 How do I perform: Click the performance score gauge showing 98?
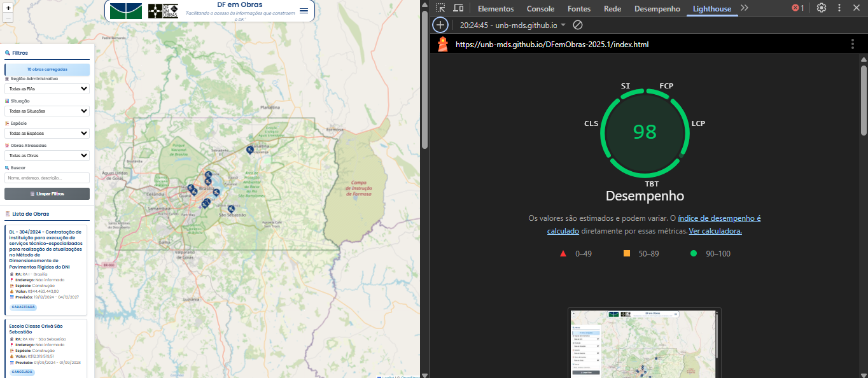click(645, 132)
